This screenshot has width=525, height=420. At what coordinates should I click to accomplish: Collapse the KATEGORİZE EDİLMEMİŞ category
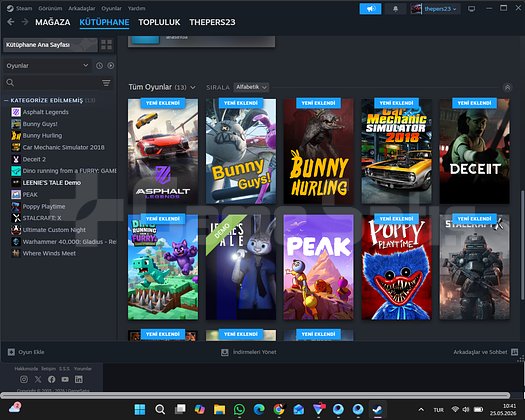point(6,100)
